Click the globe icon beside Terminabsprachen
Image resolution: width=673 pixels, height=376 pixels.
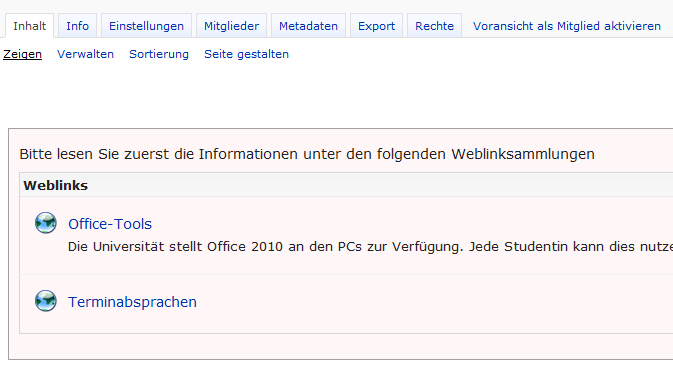[x=45, y=301]
